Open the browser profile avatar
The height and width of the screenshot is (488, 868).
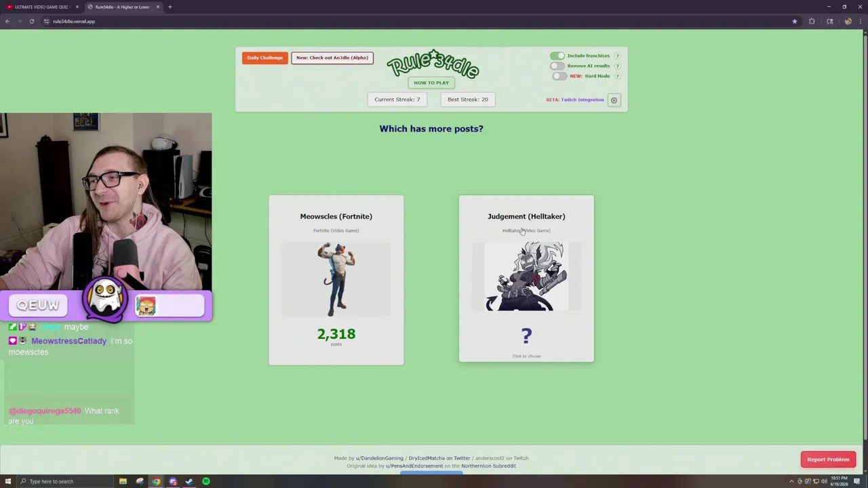coord(848,21)
